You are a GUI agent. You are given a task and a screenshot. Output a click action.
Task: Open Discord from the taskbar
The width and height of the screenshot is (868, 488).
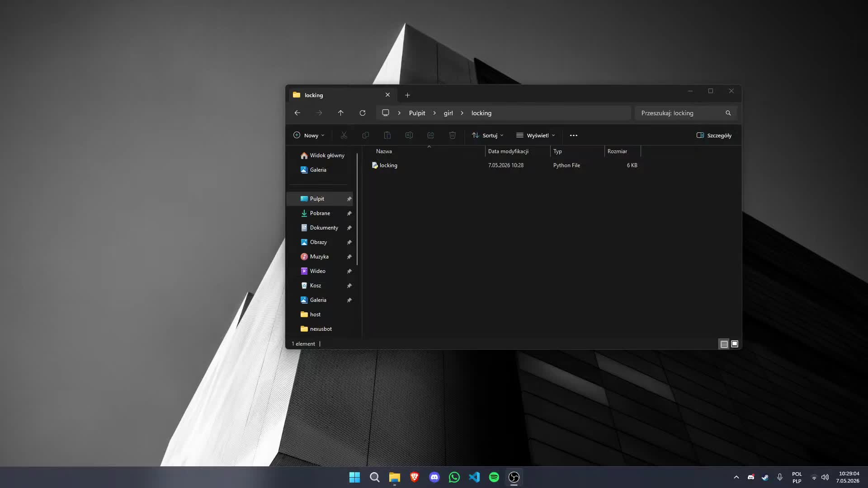click(x=434, y=477)
